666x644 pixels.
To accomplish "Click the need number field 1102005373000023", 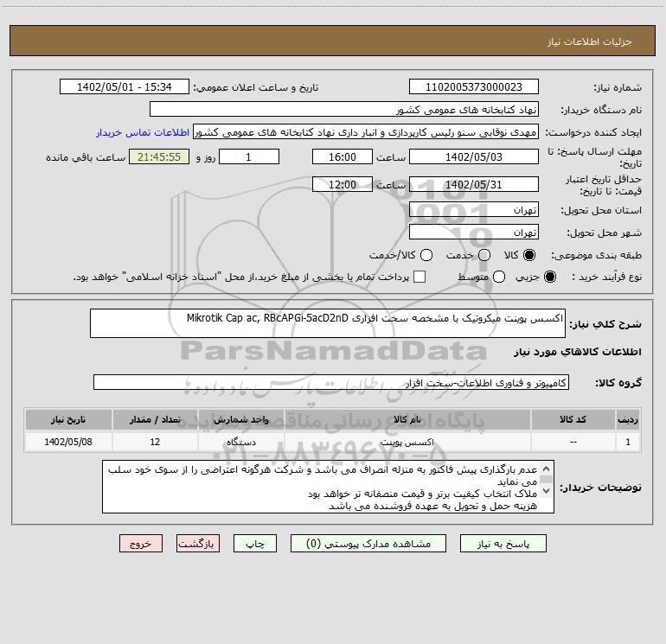I will 474,86.
